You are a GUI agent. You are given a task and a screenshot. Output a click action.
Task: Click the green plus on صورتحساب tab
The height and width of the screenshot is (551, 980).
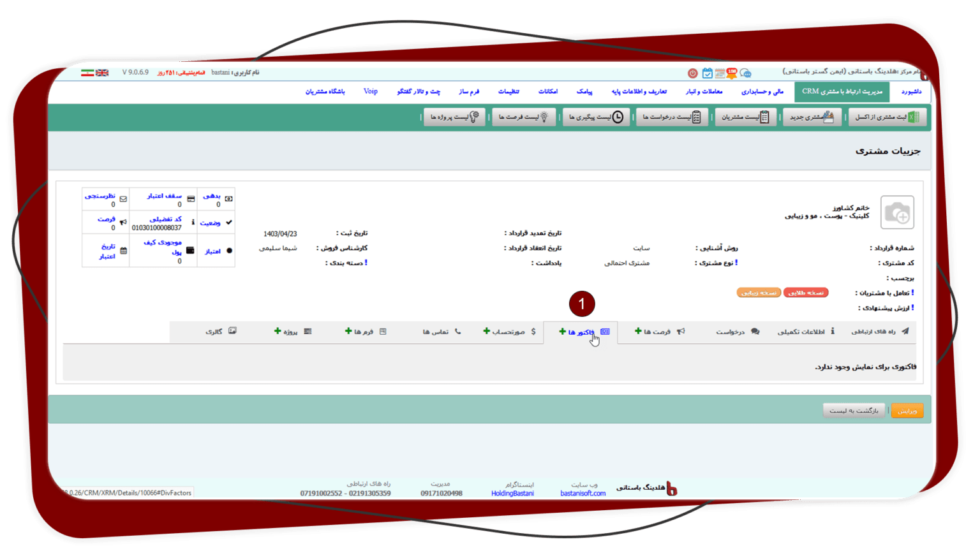pyautogui.click(x=486, y=331)
